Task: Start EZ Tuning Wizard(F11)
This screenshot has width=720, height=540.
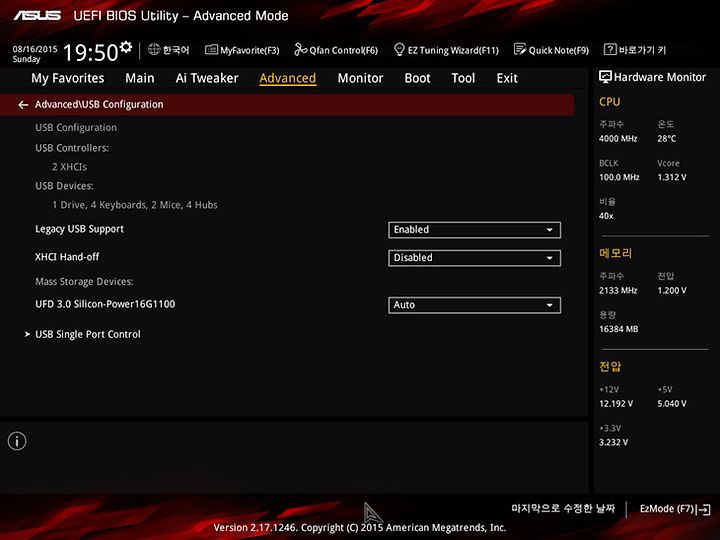Action: [x=446, y=50]
